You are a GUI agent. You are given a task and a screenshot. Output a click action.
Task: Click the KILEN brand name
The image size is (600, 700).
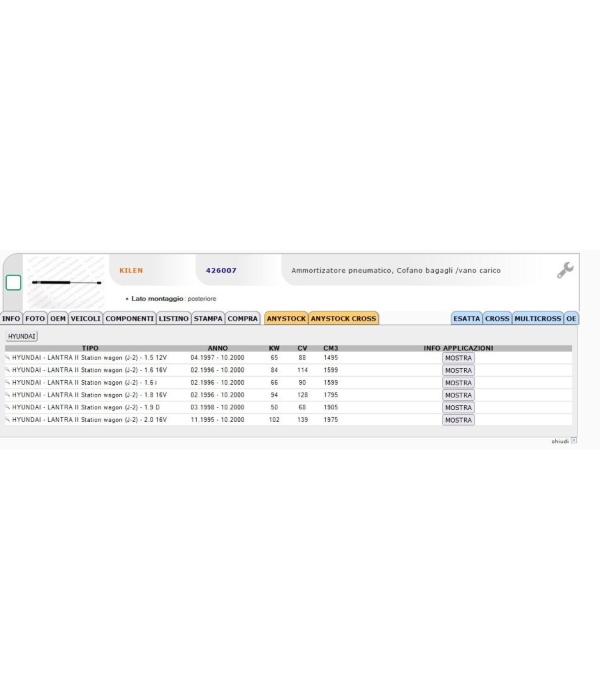coord(131,270)
